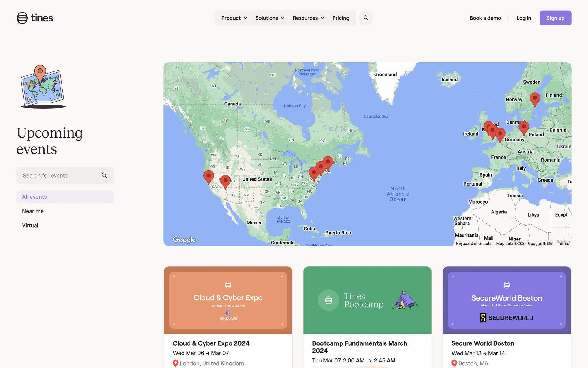Go to the Pricing page
Screen dimensions: 588x368
(x=341, y=18)
